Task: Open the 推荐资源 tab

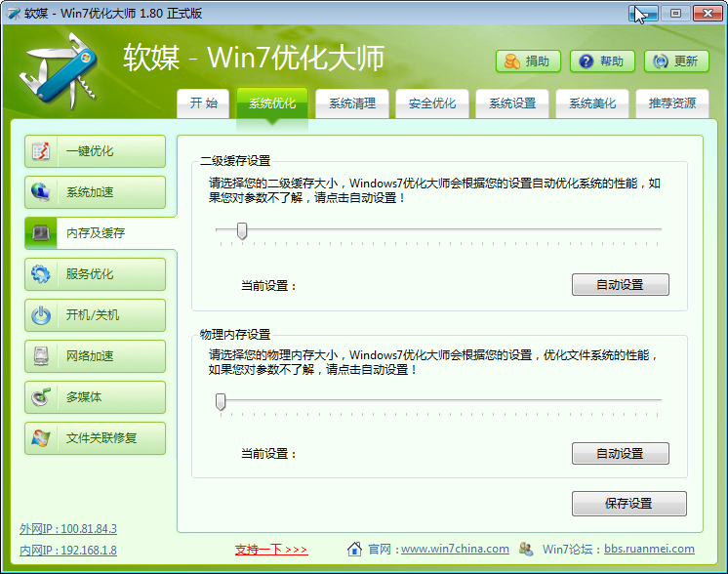Action: coord(671,103)
